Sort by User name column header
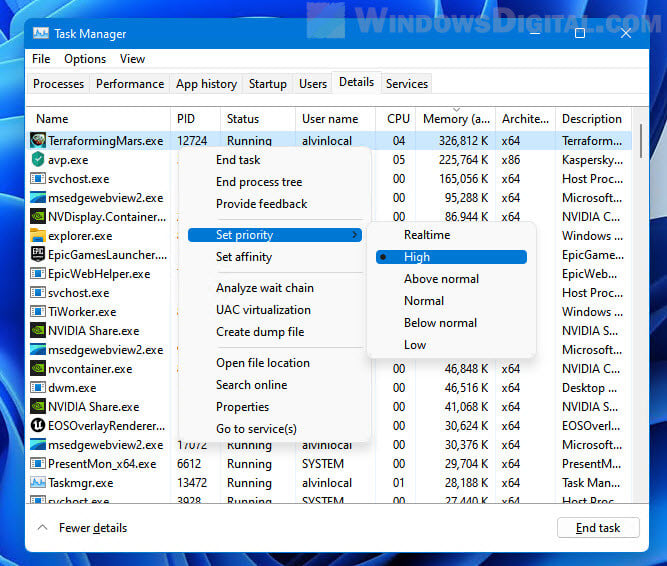This screenshot has height=566, width=667. pos(335,119)
